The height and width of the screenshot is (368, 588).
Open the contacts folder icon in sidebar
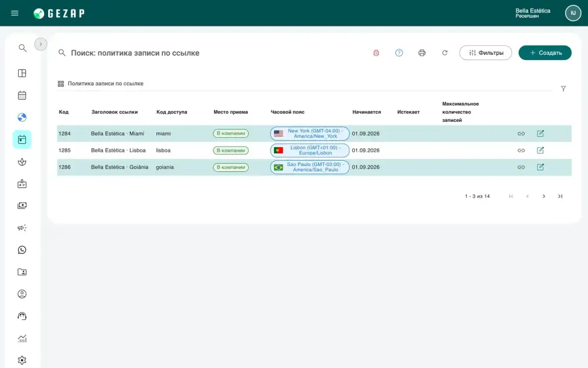point(22,272)
